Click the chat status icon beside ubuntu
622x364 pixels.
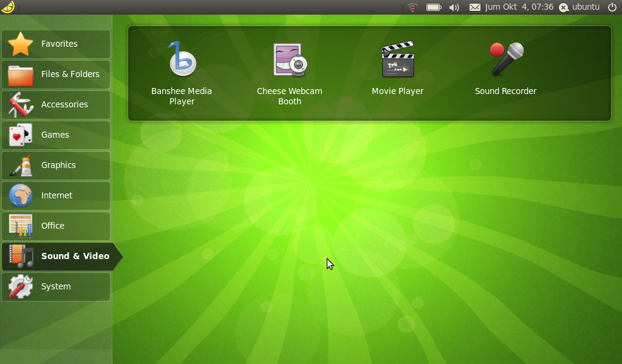tap(564, 7)
